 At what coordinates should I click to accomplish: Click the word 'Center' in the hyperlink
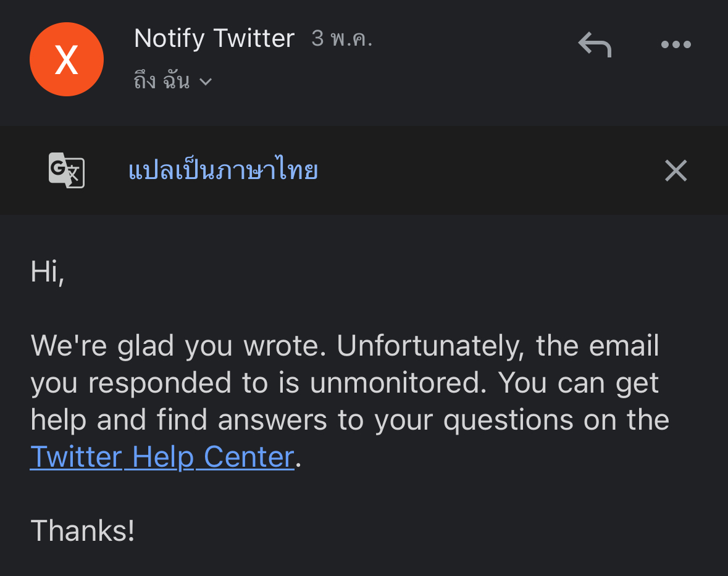[x=249, y=457]
